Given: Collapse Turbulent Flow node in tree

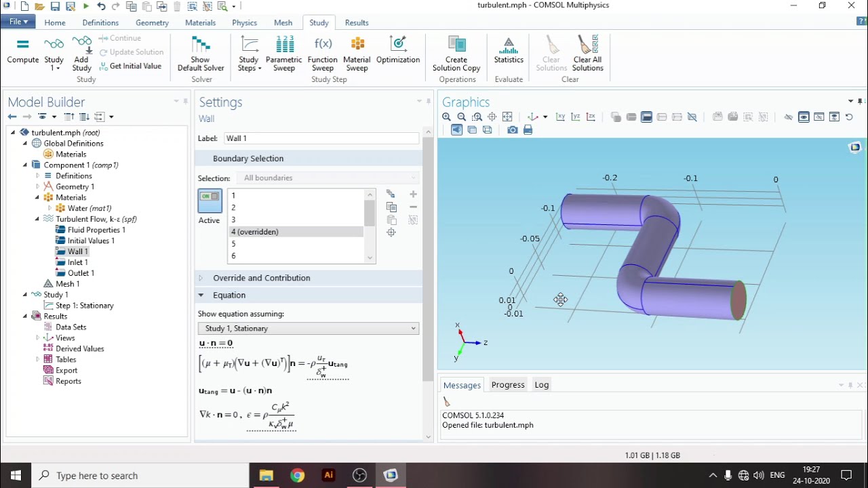Looking at the screenshot, I should [37, 219].
